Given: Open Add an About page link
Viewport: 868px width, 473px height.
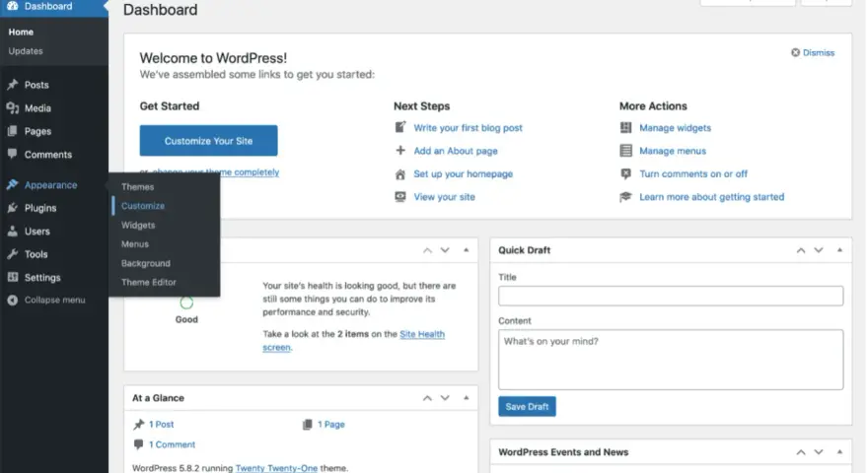Looking at the screenshot, I should [x=456, y=151].
